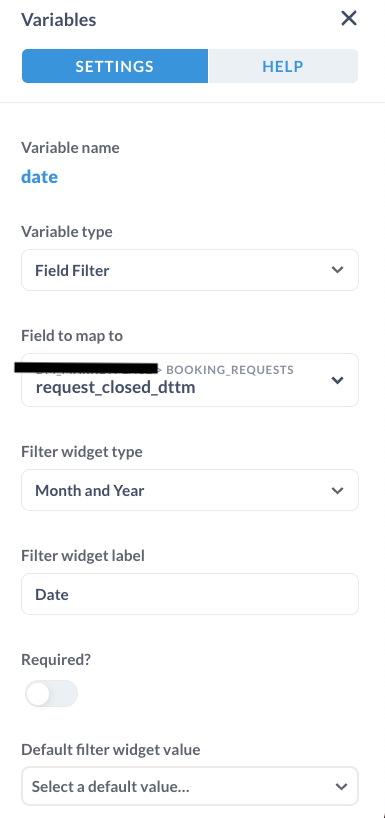Toggle the Required? switch on
The image size is (385, 818).
tap(51, 694)
